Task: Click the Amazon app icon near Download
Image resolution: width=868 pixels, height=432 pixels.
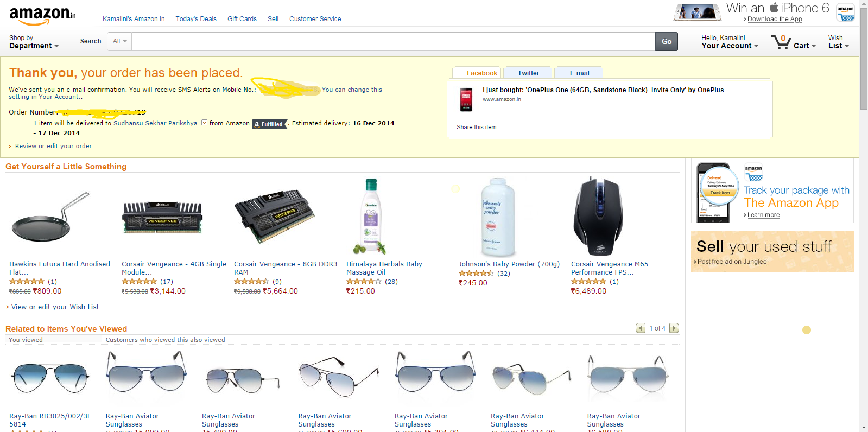Action: click(x=845, y=13)
